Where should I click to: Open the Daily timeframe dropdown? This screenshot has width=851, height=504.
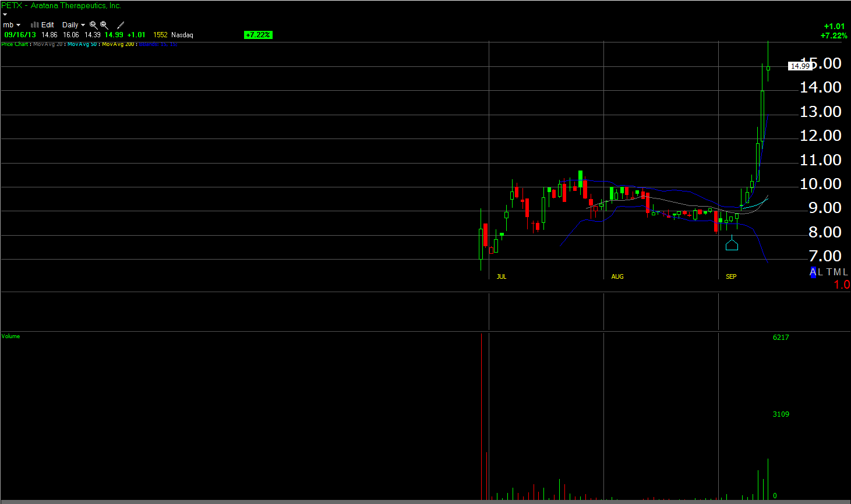pyautogui.click(x=73, y=25)
